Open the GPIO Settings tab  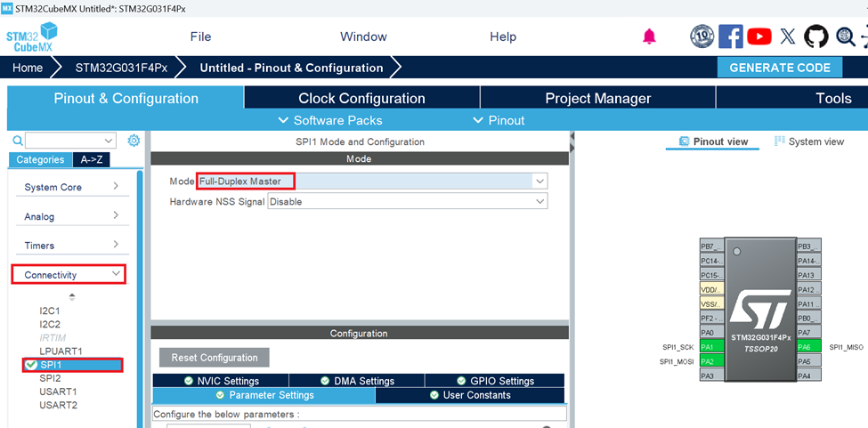tap(495, 381)
